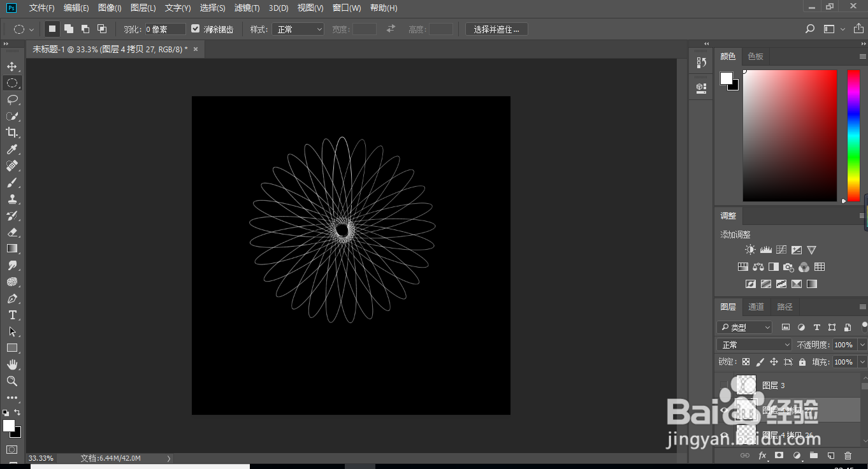Viewport: 868px width, 469px height.
Task: Select the Brush tool
Action: tap(12, 182)
